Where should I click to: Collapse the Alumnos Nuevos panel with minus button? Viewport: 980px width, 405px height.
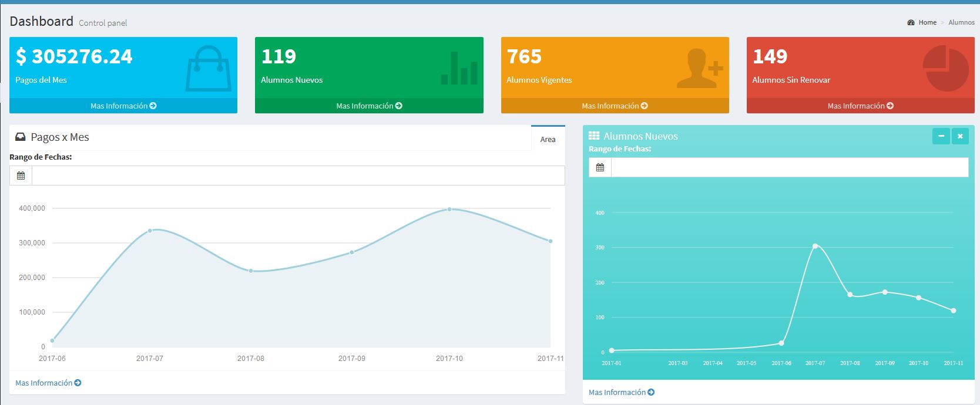tap(941, 136)
